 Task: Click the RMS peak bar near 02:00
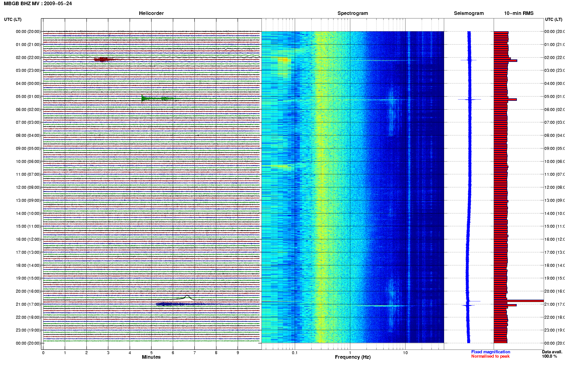point(505,61)
